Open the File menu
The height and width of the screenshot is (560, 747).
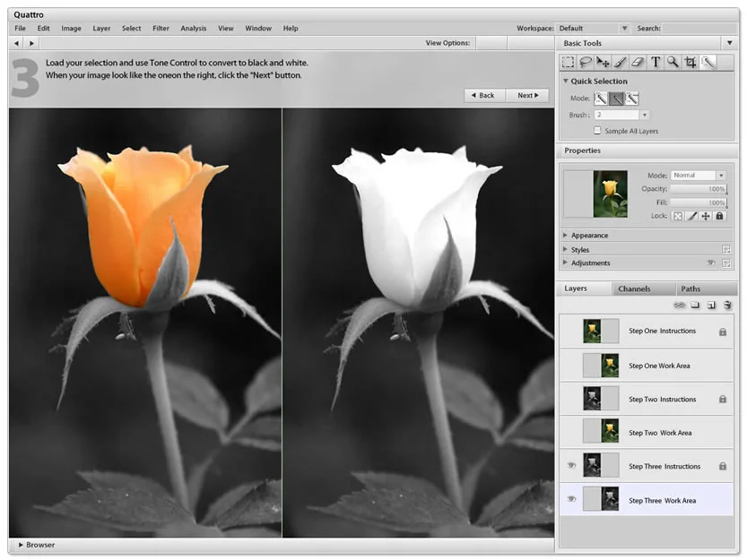click(x=20, y=28)
